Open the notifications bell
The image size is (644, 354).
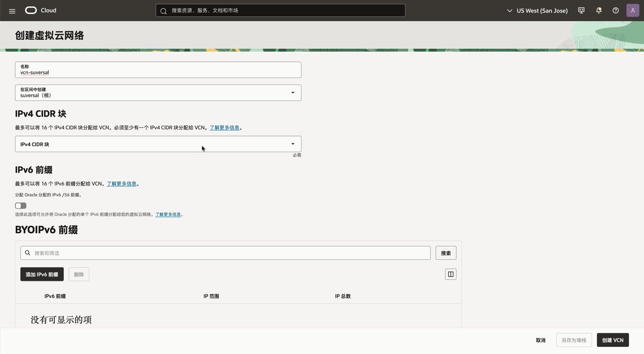tap(598, 11)
